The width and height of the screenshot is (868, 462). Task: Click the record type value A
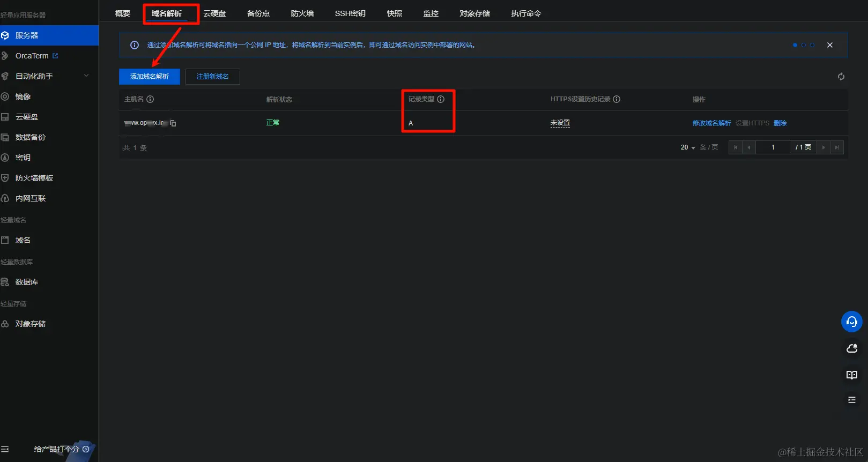point(411,123)
